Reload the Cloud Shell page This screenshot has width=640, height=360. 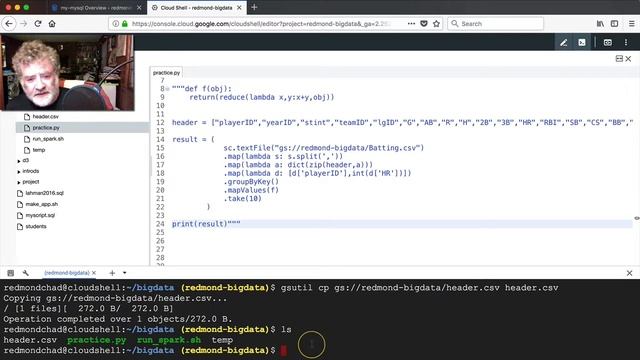[38, 24]
